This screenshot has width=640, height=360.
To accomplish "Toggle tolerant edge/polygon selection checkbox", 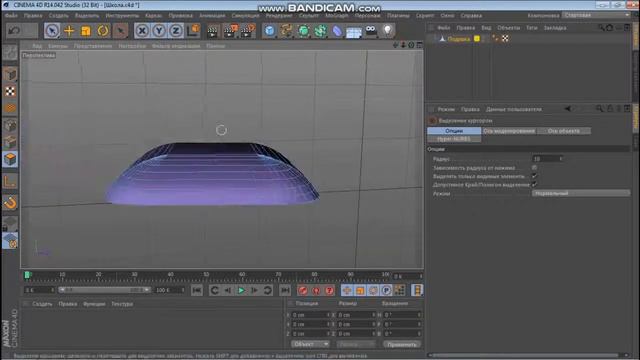I will [x=534, y=185].
